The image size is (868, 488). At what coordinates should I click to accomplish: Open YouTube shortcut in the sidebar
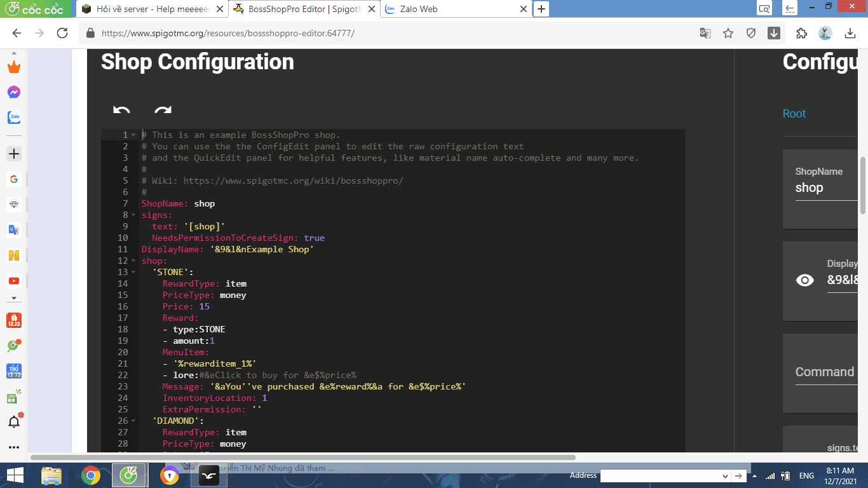[14, 281]
